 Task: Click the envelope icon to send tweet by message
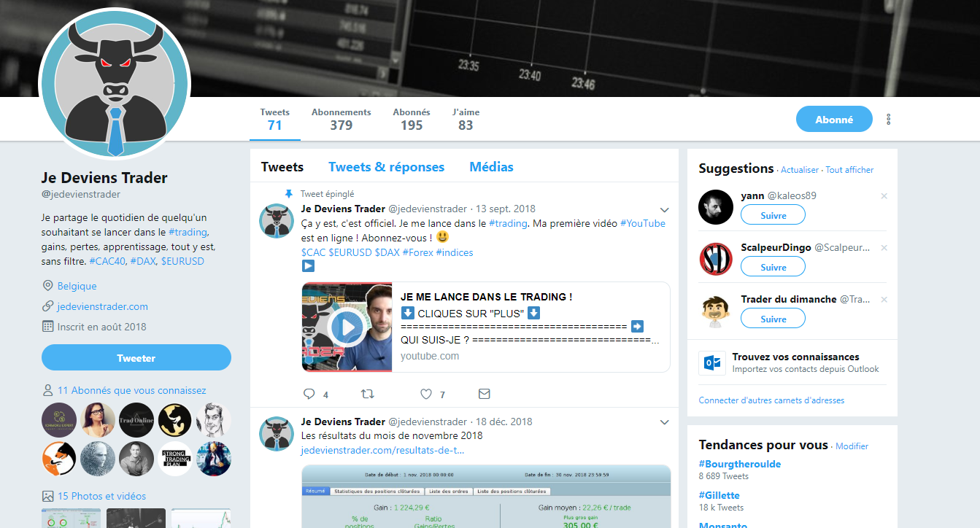(484, 394)
